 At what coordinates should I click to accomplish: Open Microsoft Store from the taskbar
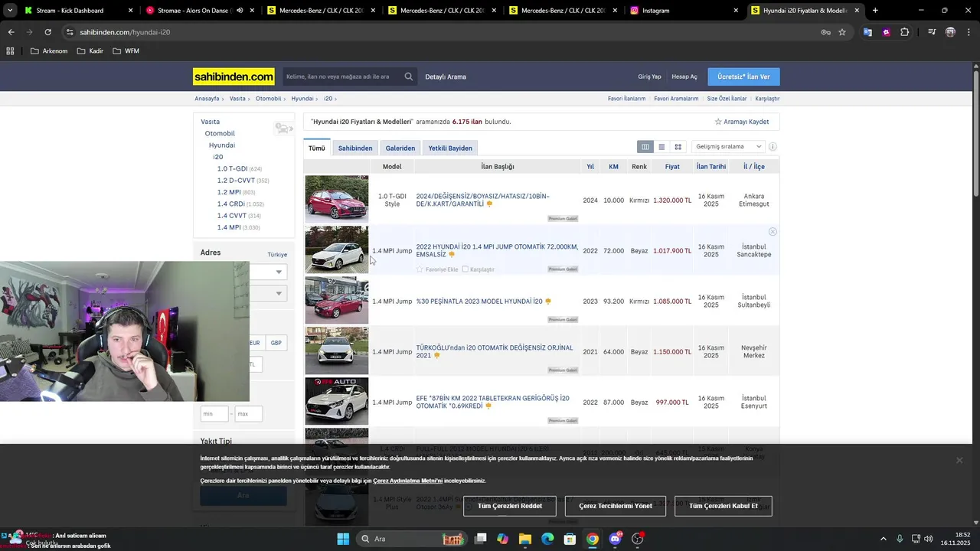click(x=570, y=539)
